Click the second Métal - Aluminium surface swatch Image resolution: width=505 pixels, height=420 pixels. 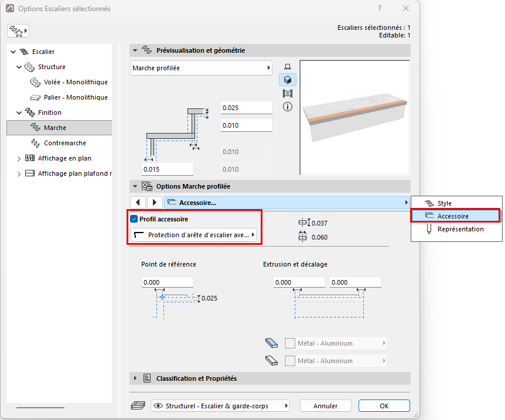coord(290,361)
